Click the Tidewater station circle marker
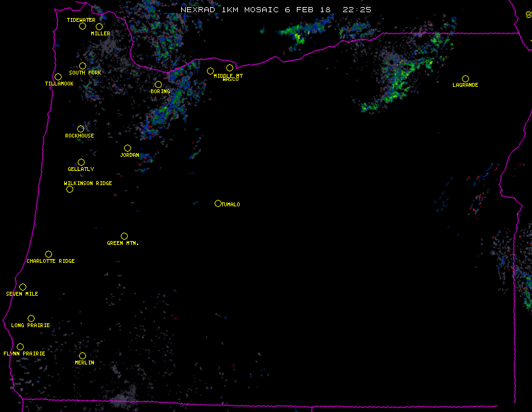The height and width of the screenshot is (412, 532). point(82,26)
